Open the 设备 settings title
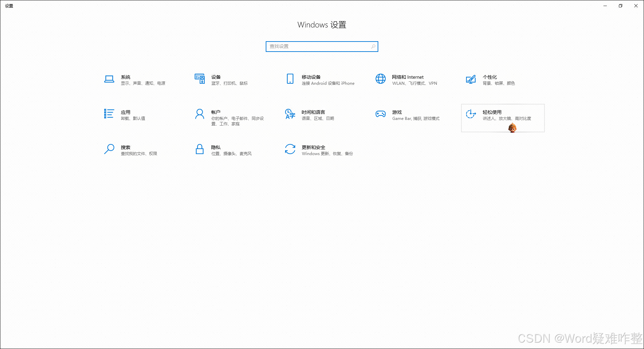Image resolution: width=644 pixels, height=349 pixels. [x=216, y=77]
